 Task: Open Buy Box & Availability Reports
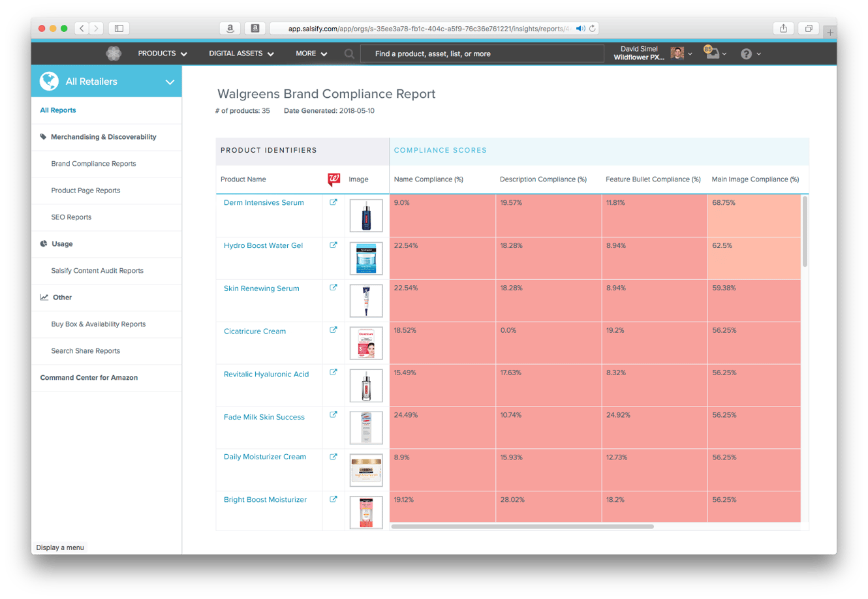click(99, 324)
